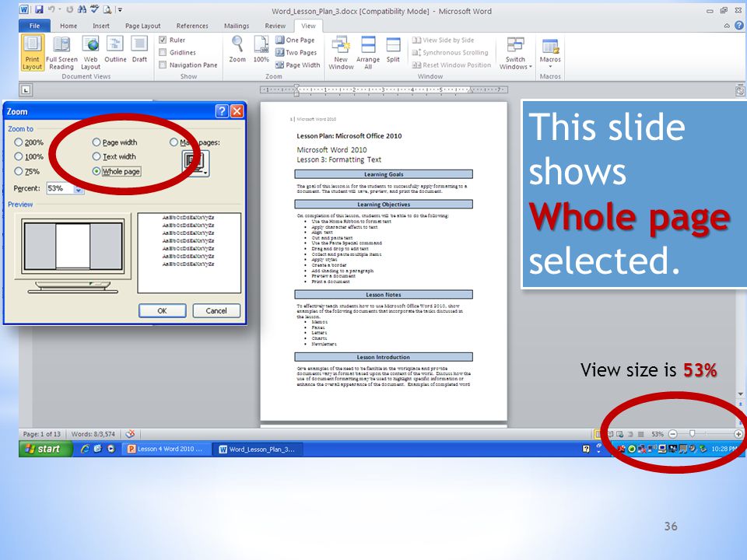Click the Undo arrow icon
The width and height of the screenshot is (747, 560).
pyautogui.click(x=51, y=9)
